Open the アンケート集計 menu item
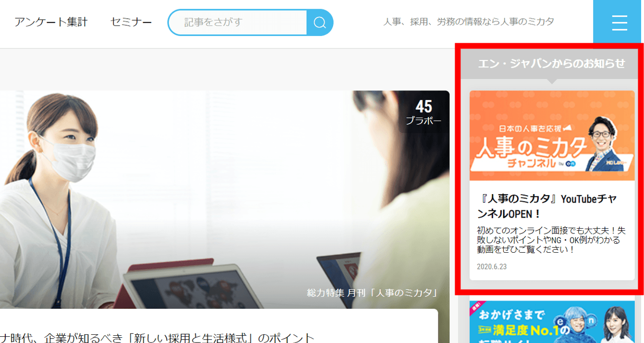 click(51, 22)
